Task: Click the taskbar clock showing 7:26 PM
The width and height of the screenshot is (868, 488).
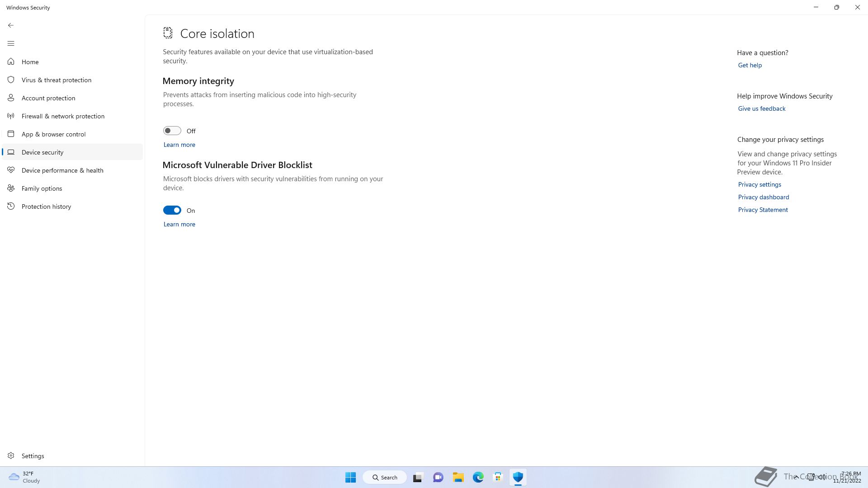Action: point(847,477)
